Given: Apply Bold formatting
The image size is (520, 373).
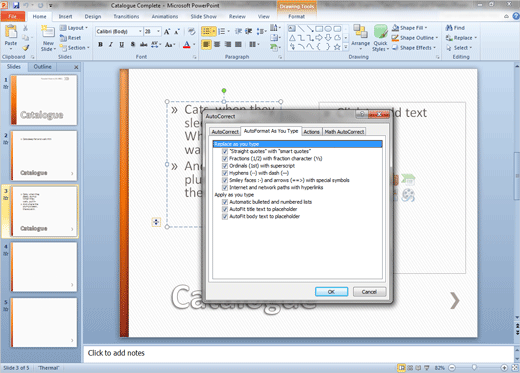Looking at the screenshot, I should pyautogui.click(x=100, y=44).
